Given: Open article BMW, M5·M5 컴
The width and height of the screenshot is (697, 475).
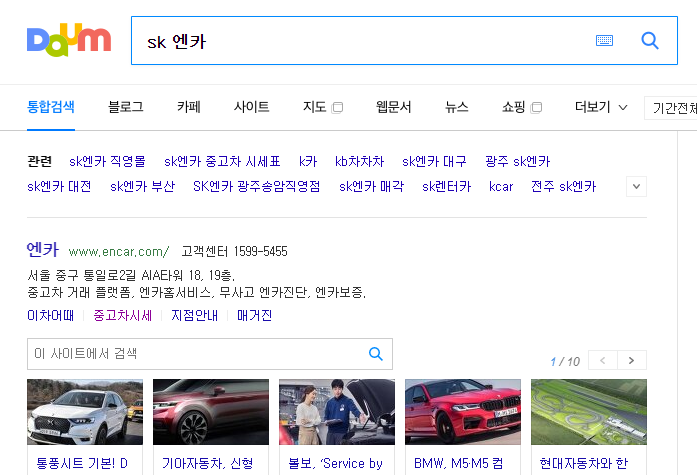Looking at the screenshot, I should tap(459, 463).
